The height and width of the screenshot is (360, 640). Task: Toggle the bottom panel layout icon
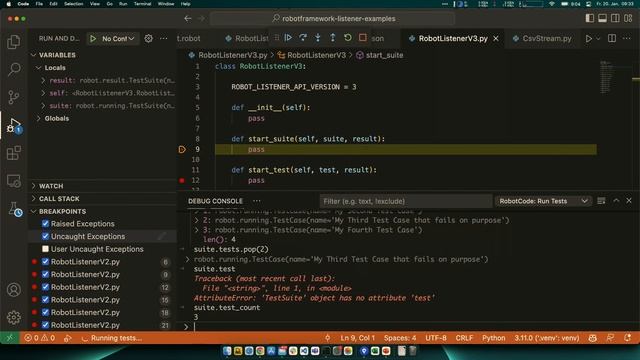[x=602, y=18]
